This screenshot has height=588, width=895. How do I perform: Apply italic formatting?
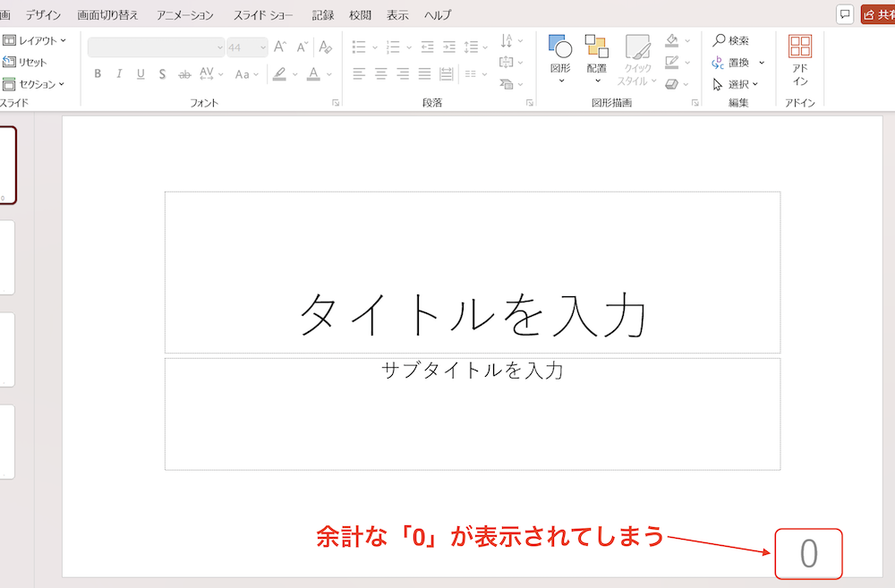point(117,74)
